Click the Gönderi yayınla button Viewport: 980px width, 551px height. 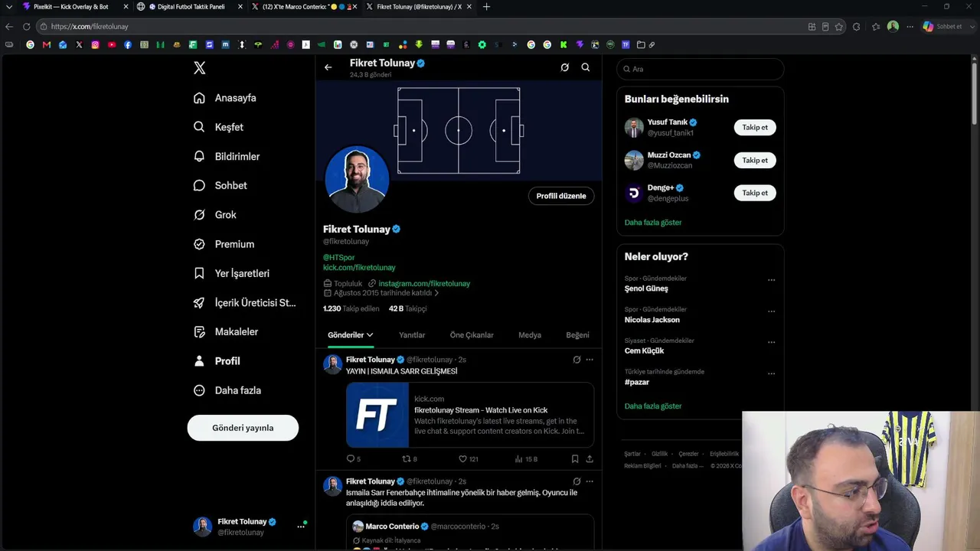[243, 428]
